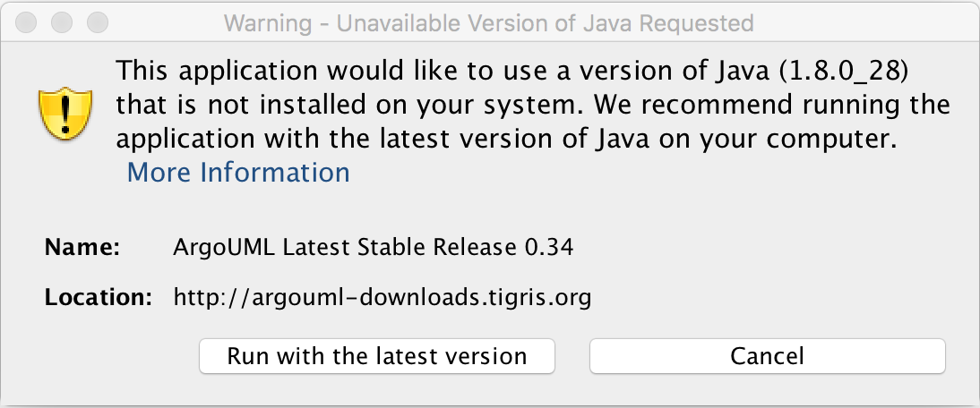This screenshot has width=980, height=408.
Task: Minimize the Java warning dialog
Action: (62, 21)
